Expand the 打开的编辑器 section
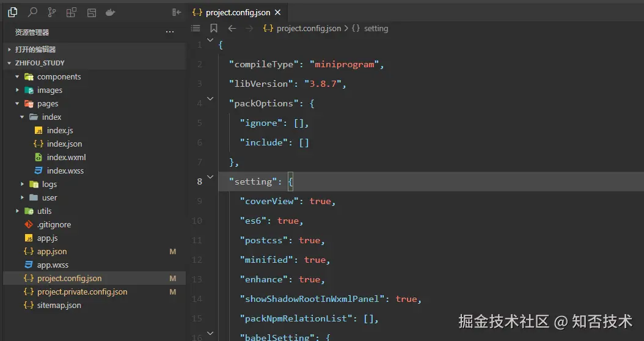This screenshot has height=341, width=644. point(93,50)
